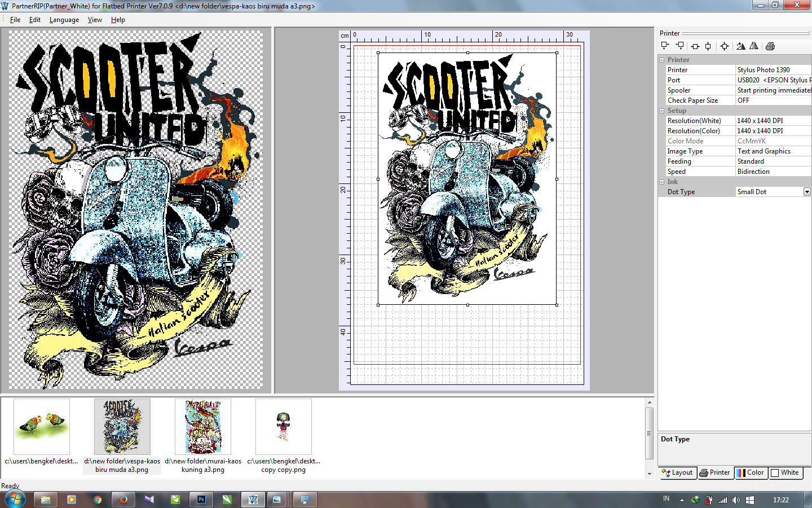Image resolution: width=812 pixels, height=508 pixels.
Task: Open the Dot Type dropdown arrow
Action: point(807,192)
